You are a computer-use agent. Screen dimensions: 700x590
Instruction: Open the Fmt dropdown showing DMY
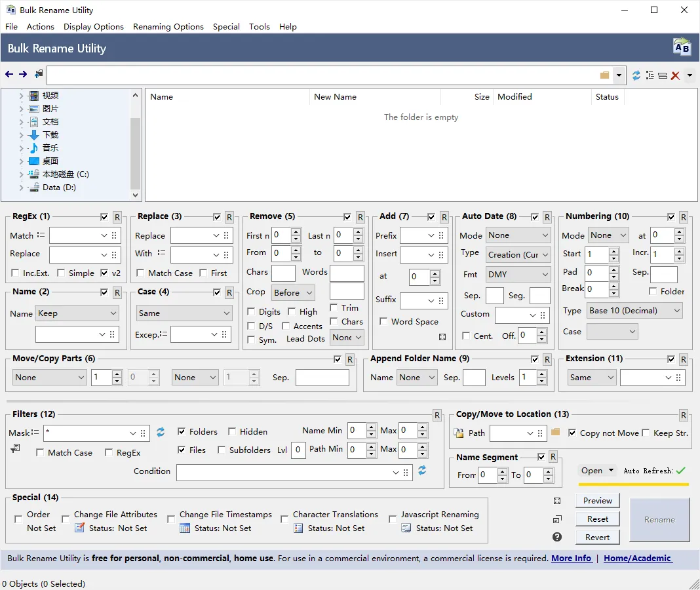click(x=518, y=274)
